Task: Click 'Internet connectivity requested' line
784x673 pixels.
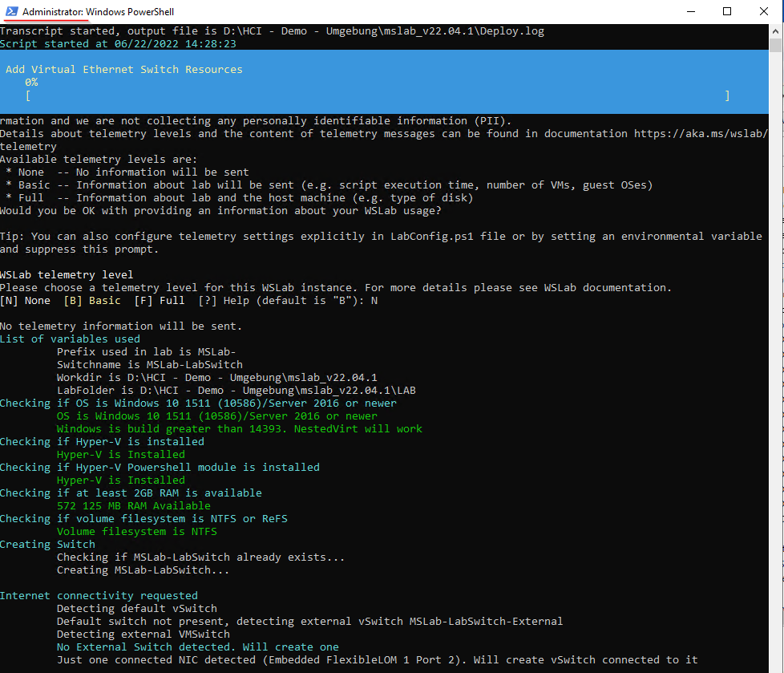Action: pos(99,596)
